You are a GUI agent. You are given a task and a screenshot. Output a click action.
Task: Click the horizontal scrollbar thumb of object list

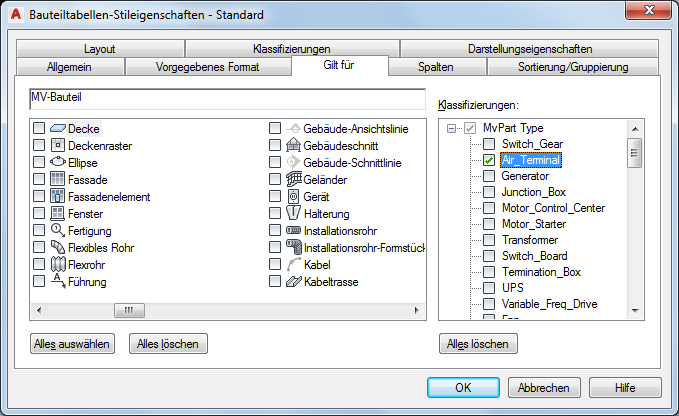(x=129, y=310)
